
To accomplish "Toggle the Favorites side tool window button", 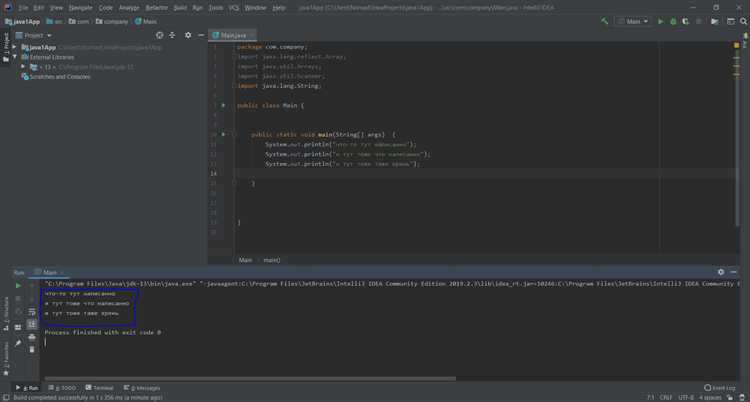I will pos(6,358).
